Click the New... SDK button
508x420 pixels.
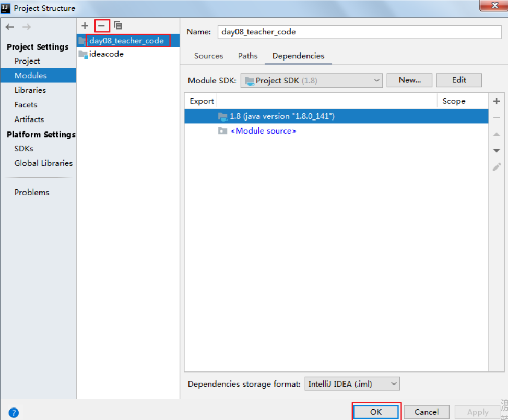pos(409,80)
